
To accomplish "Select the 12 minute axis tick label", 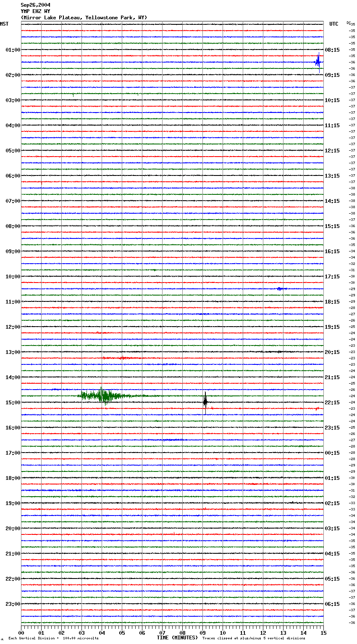I will (x=263, y=633).
